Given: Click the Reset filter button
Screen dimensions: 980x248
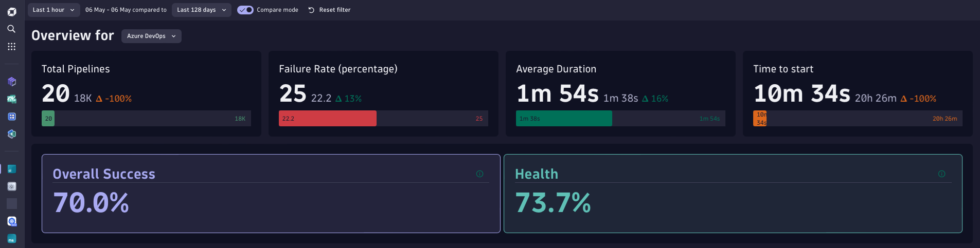Looking at the screenshot, I should click(x=329, y=10).
